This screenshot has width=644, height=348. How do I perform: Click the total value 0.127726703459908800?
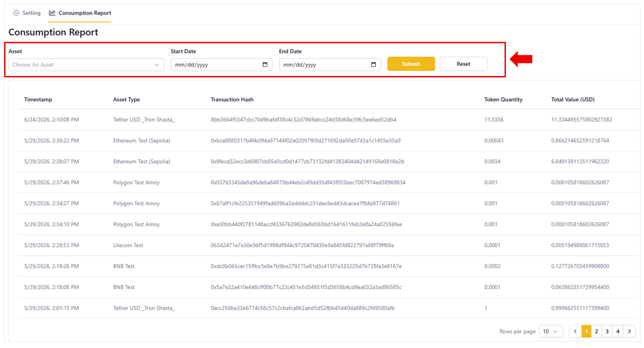(580, 266)
